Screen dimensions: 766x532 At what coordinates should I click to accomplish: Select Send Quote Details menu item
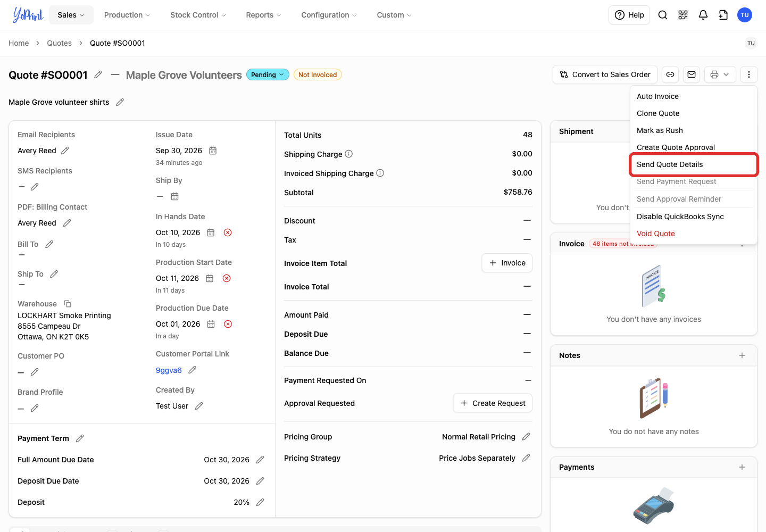694,164
